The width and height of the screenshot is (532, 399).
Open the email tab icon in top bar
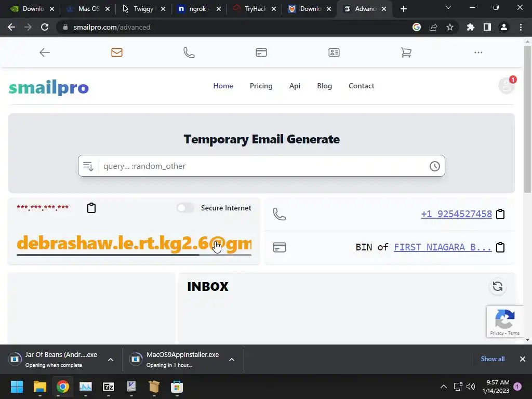[x=117, y=52]
